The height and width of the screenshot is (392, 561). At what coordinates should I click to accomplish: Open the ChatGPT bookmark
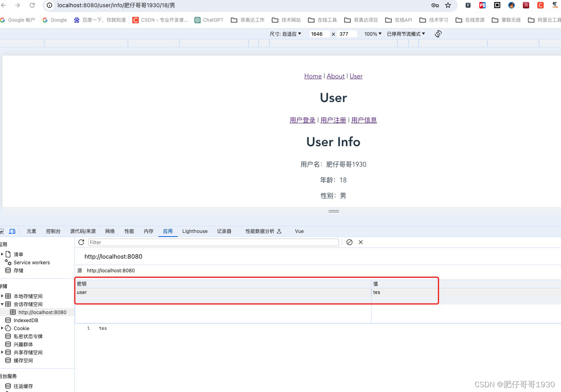coord(209,20)
